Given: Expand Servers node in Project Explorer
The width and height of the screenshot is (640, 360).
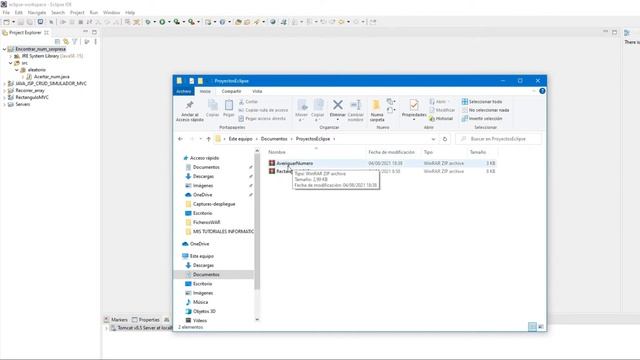Looking at the screenshot, I should 4,104.
